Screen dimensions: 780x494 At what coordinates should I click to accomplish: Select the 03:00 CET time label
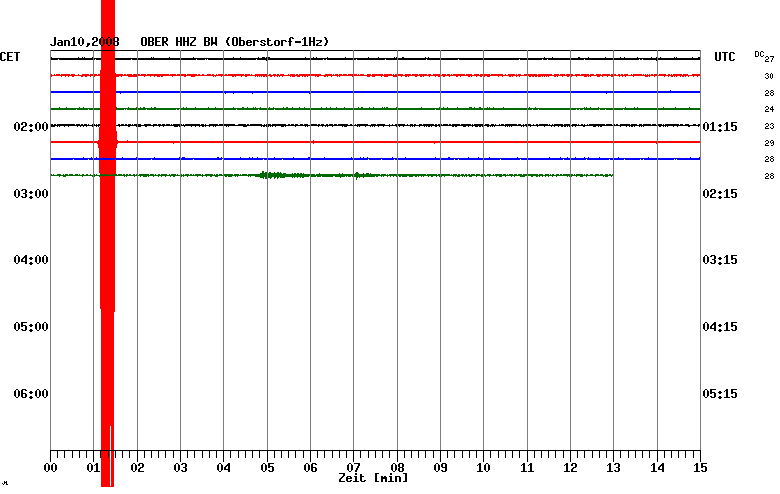tap(31, 194)
